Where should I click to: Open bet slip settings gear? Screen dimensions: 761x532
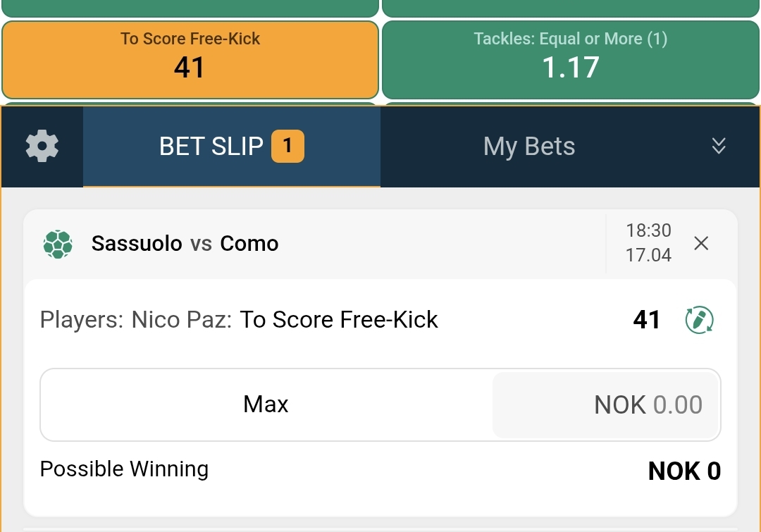pos(42,147)
